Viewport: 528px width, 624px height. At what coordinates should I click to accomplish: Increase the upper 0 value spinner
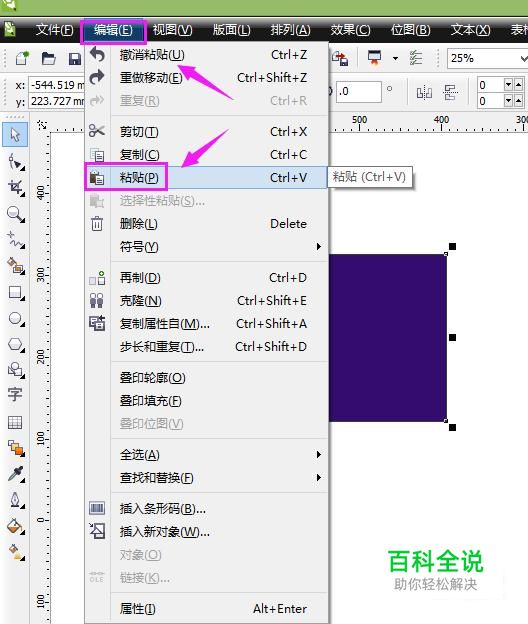tap(518, 84)
